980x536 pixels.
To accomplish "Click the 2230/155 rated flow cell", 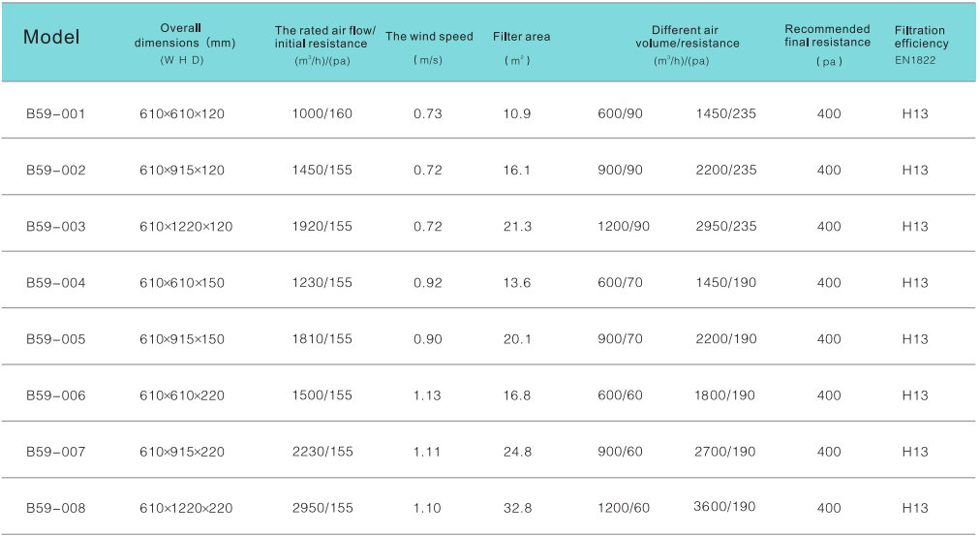I will coord(322,452).
